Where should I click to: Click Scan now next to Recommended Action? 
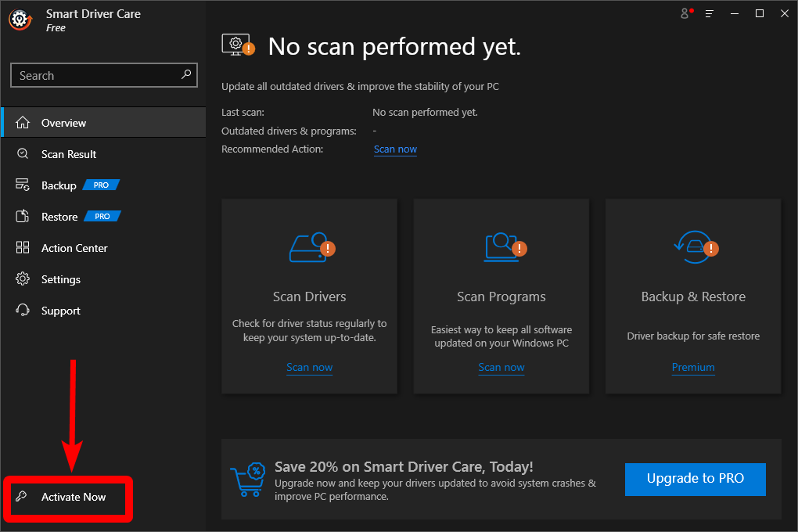pos(395,149)
